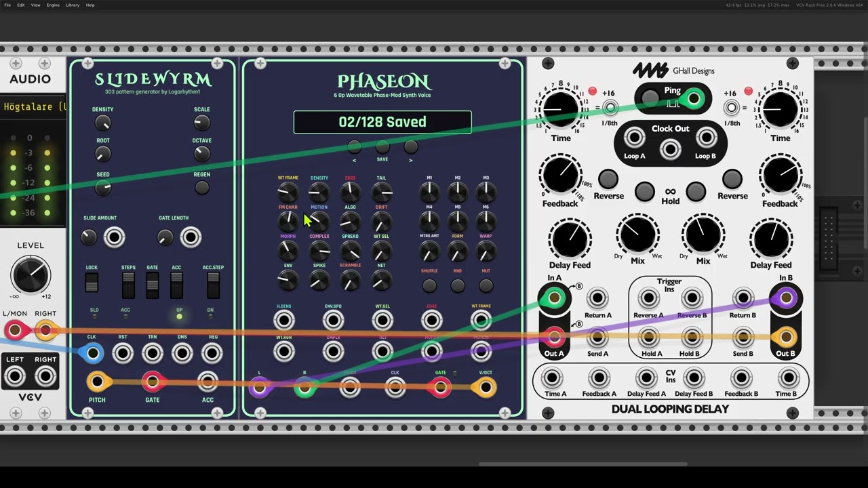Click Slidewyrm CLK input jack
The image size is (868, 488).
[x=93, y=353]
